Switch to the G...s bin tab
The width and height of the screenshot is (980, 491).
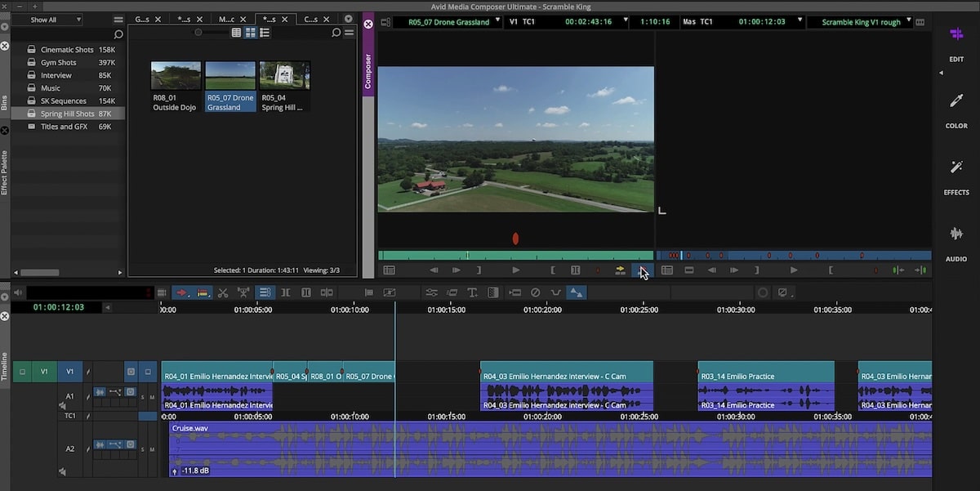142,19
